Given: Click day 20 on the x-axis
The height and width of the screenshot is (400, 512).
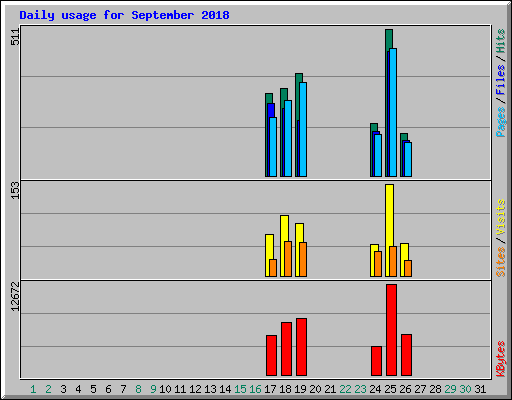Looking at the screenshot, I should (x=315, y=389).
